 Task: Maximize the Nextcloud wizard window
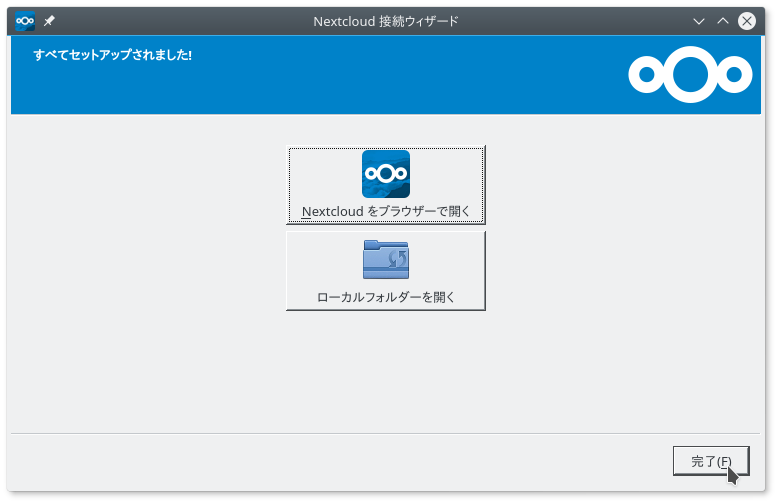click(722, 21)
